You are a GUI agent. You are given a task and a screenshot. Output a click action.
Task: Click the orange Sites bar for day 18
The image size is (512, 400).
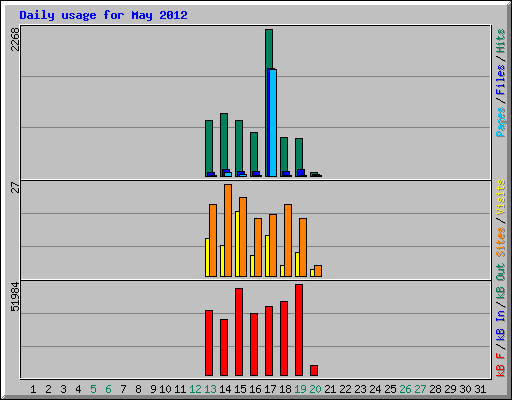click(x=288, y=240)
